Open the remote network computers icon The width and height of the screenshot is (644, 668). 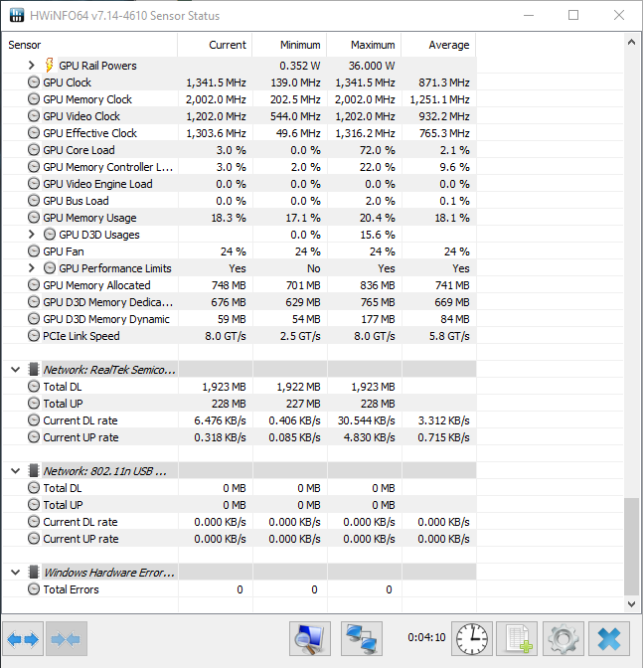click(362, 638)
